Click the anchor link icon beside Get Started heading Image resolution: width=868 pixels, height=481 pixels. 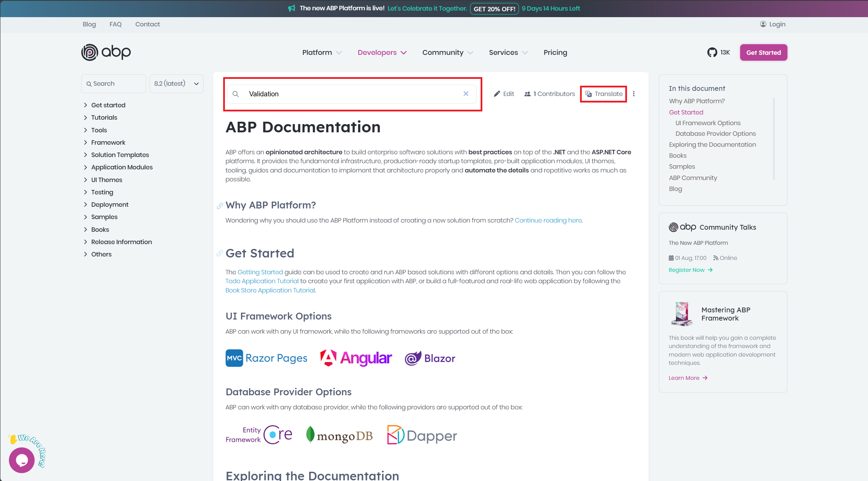(x=220, y=253)
